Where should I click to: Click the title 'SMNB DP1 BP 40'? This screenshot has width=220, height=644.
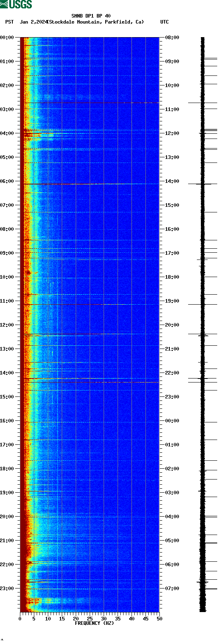(91, 16)
